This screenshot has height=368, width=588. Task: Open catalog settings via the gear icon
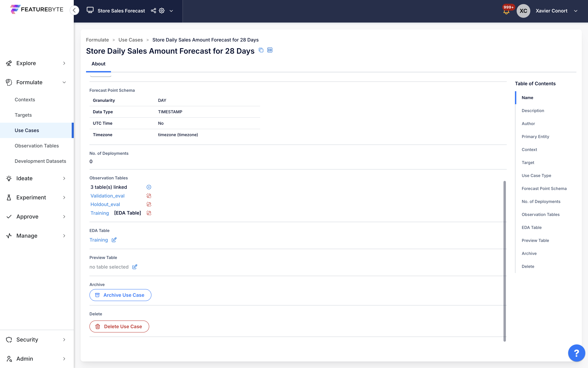click(x=162, y=11)
